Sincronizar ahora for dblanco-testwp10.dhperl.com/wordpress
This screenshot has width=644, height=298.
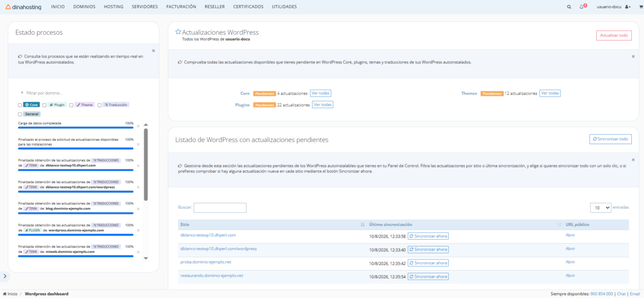point(428,250)
